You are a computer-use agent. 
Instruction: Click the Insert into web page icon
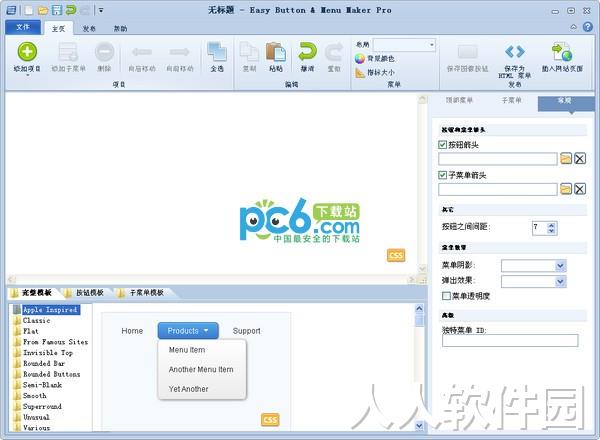point(562,52)
